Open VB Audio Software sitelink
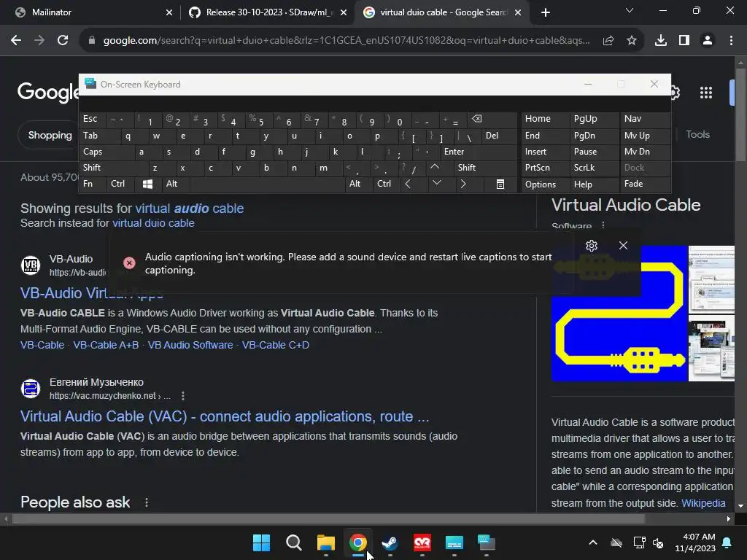The image size is (747, 560). point(190,345)
